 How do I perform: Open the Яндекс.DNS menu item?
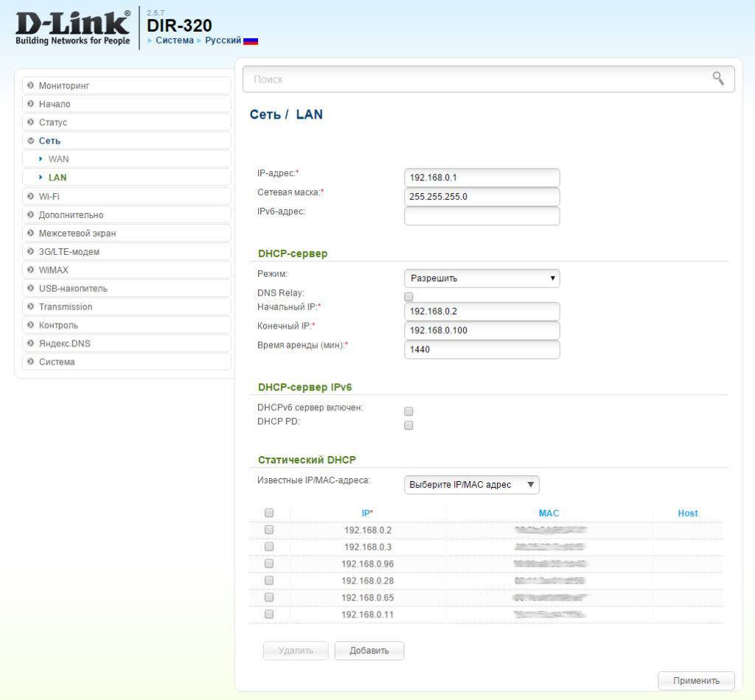point(127,343)
